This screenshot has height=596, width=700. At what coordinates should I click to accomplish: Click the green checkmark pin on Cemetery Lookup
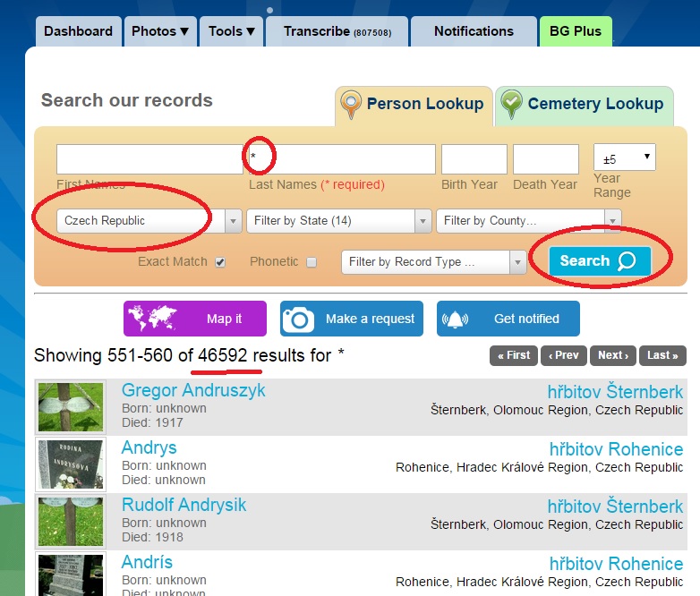(511, 105)
